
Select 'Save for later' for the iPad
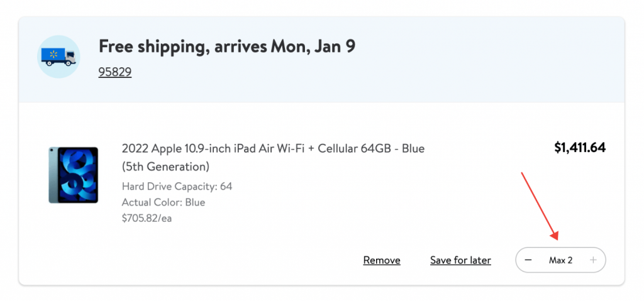[x=460, y=260]
